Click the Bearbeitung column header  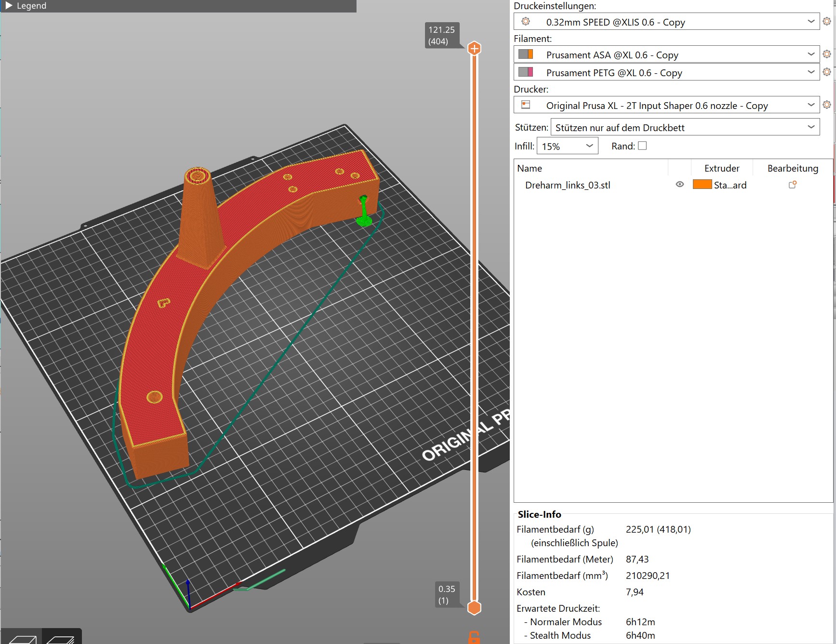tap(793, 168)
